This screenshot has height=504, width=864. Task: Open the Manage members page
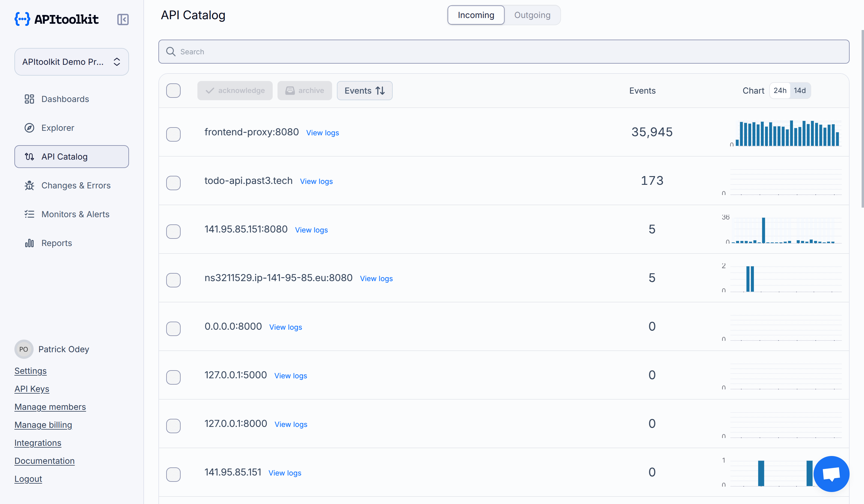coord(50,406)
